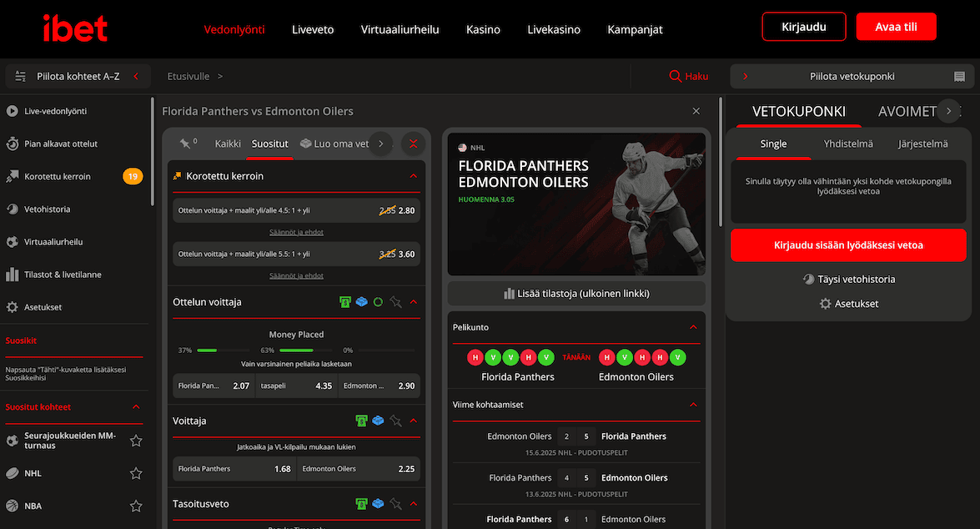Click the NBA basketball icon in sidebar

click(x=12, y=506)
